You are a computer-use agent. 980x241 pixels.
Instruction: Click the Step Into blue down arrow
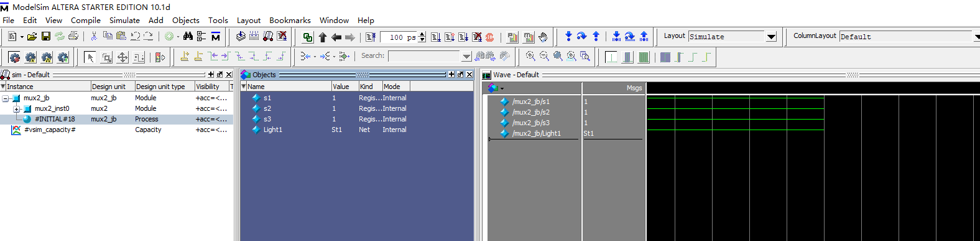coord(568,37)
